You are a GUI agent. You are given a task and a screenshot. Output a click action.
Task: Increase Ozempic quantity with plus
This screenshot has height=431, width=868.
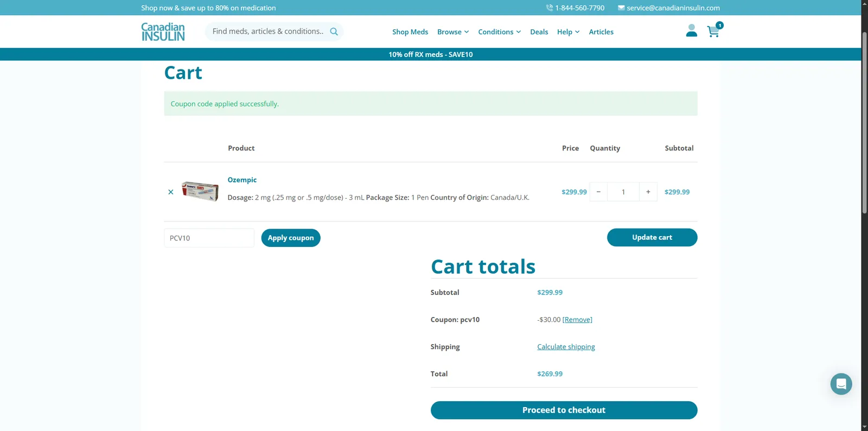[x=648, y=192]
